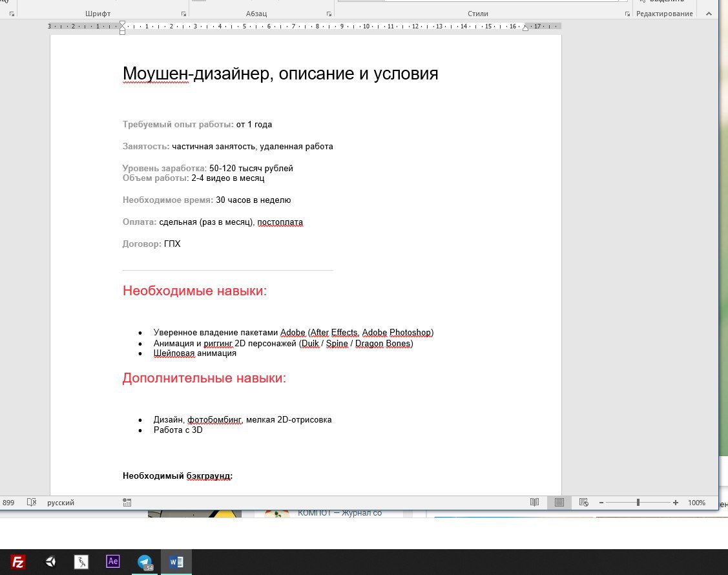Click the Редактирование group label in ribbon

coord(665,14)
